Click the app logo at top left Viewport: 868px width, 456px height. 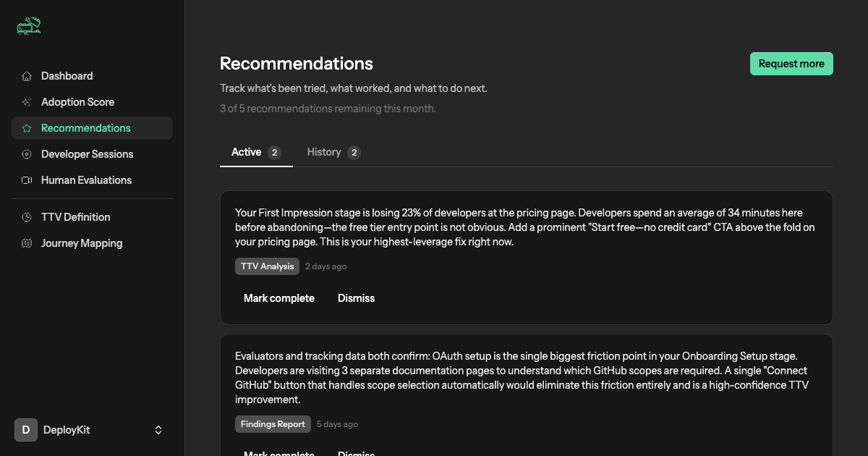click(27, 25)
